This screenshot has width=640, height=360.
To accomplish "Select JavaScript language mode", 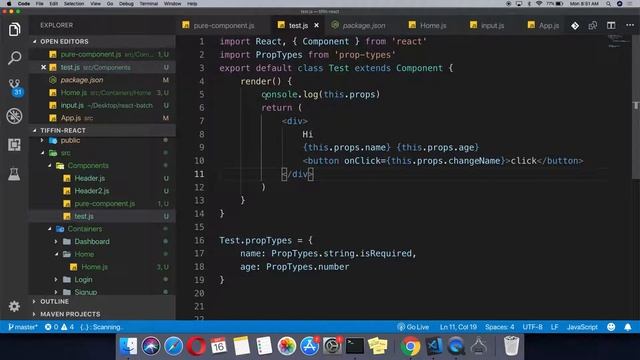I will 582,327.
